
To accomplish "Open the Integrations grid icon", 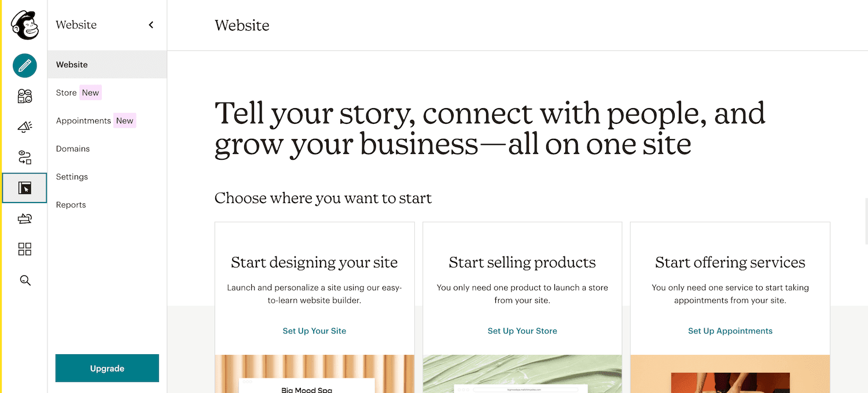I will click(24, 249).
